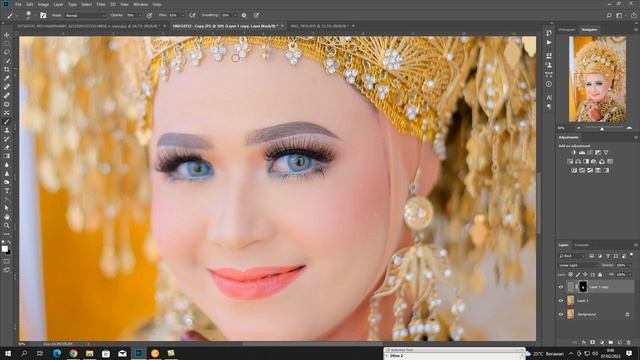640x360 pixels.
Task: Select the Hand tool
Action: click(x=7, y=217)
